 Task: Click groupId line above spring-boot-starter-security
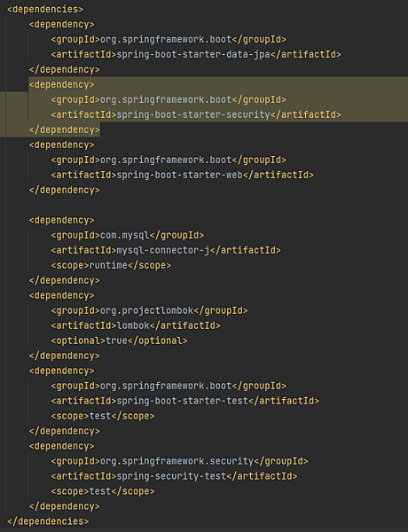(169, 99)
